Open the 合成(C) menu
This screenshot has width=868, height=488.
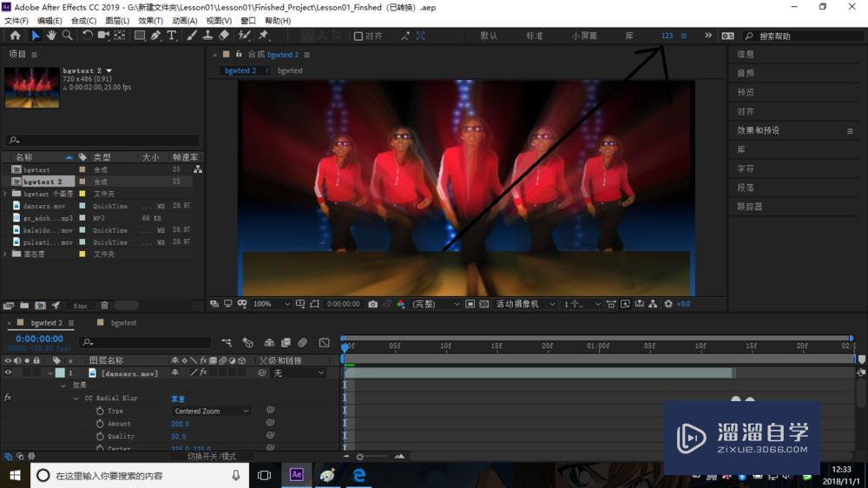point(83,21)
